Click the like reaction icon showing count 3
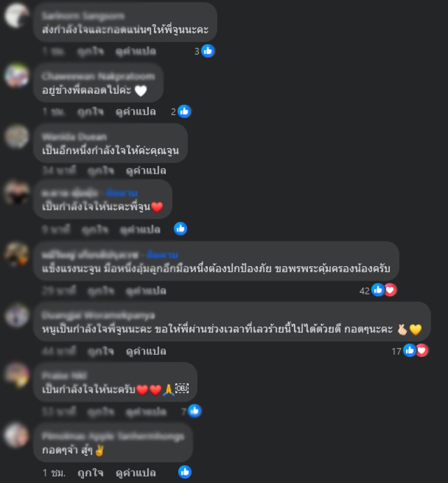The width and height of the screenshot is (448, 483). coord(208,51)
